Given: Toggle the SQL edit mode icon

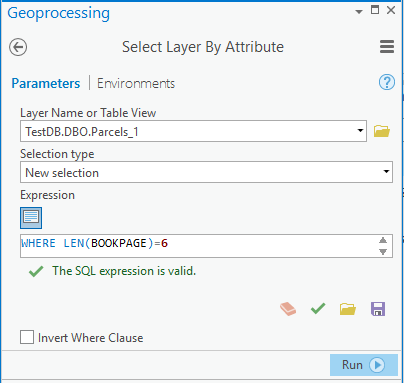Looking at the screenshot, I should (31, 218).
